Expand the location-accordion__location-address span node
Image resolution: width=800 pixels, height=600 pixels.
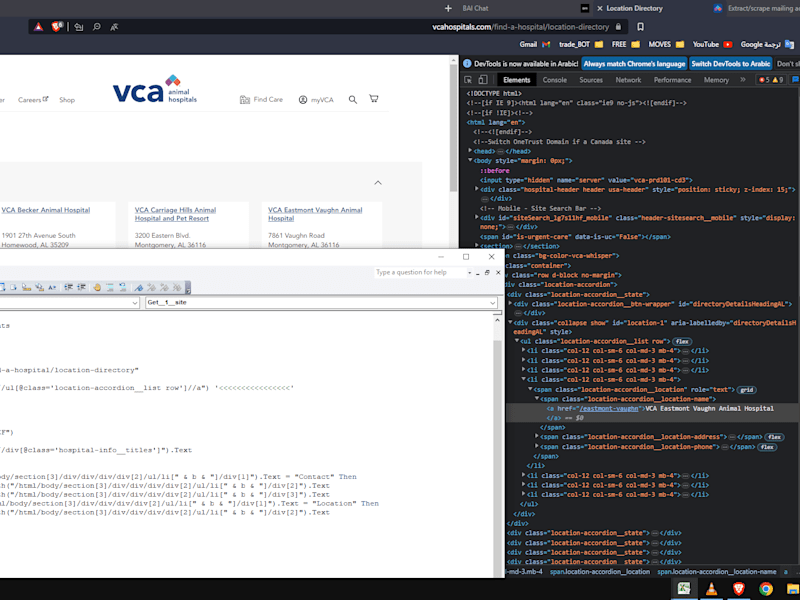coord(536,436)
